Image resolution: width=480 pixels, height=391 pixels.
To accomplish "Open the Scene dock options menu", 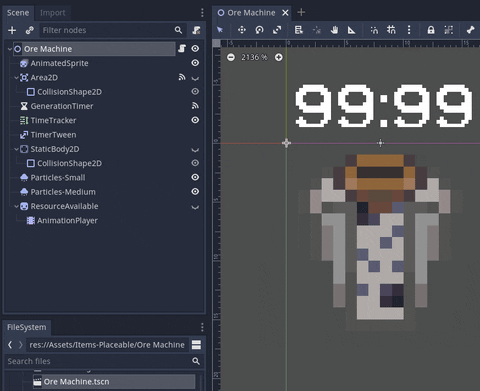I will click(202, 13).
